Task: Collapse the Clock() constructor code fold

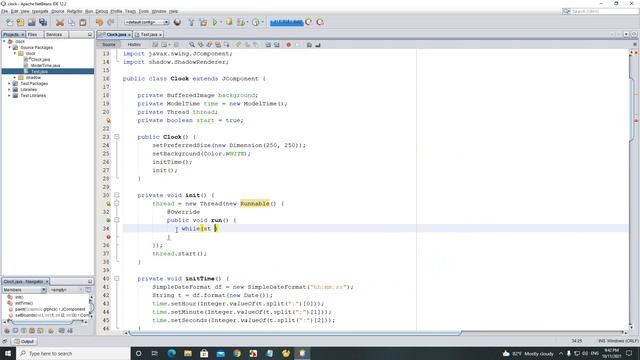Action: coord(117,137)
